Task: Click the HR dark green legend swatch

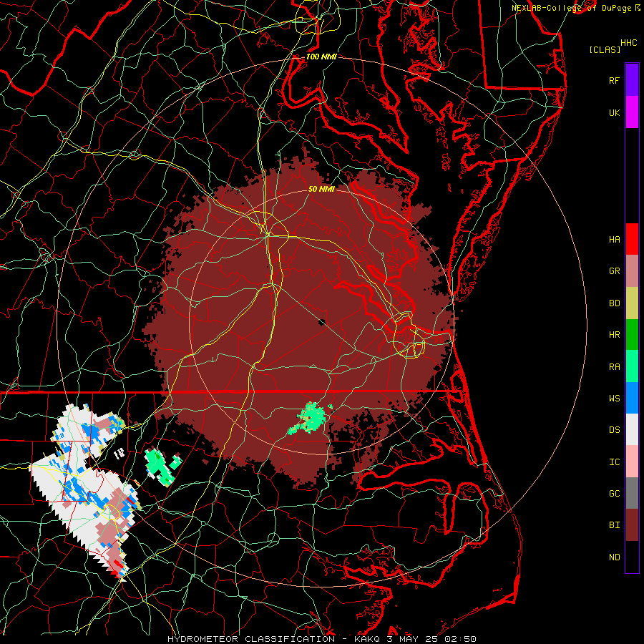Action: coord(632,335)
